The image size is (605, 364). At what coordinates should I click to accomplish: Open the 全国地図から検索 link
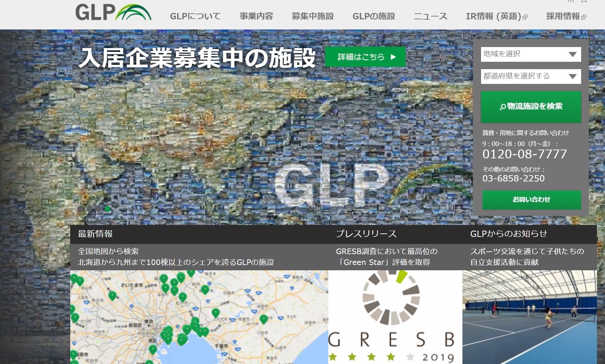point(108,251)
